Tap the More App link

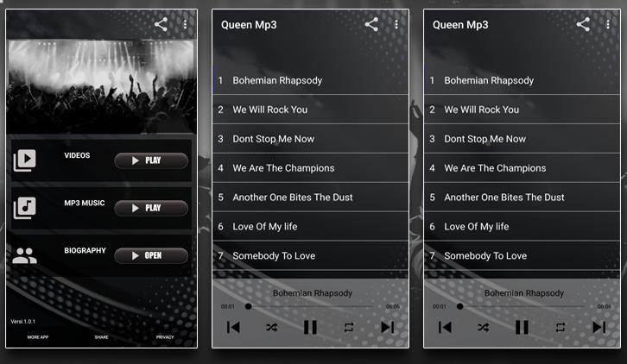tap(38, 337)
